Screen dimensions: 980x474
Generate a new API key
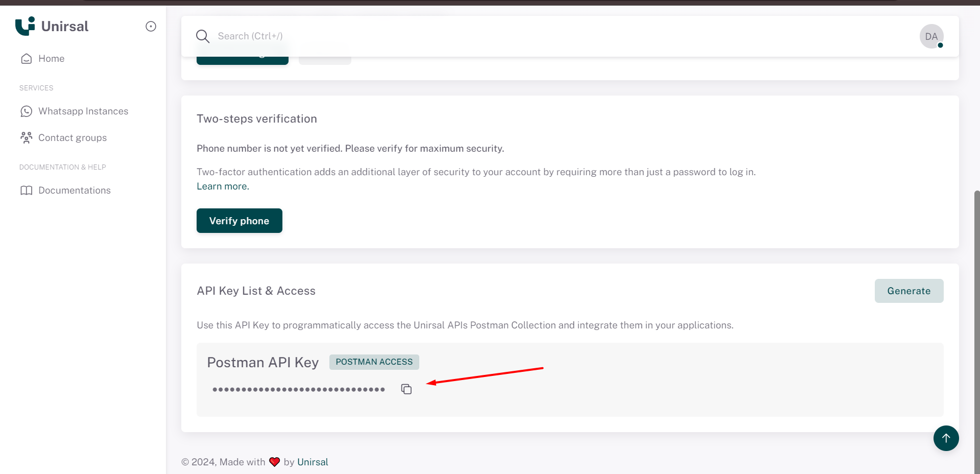coord(909,291)
